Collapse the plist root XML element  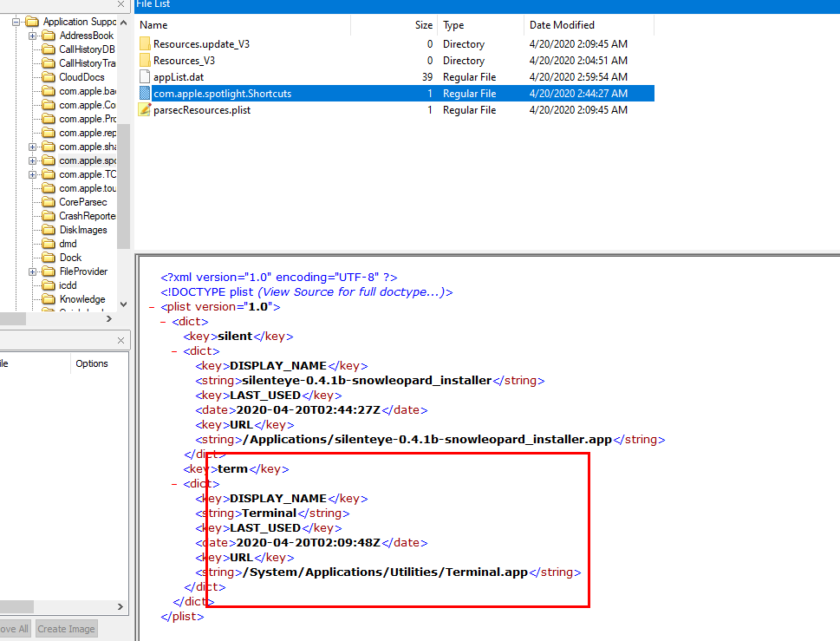click(153, 307)
